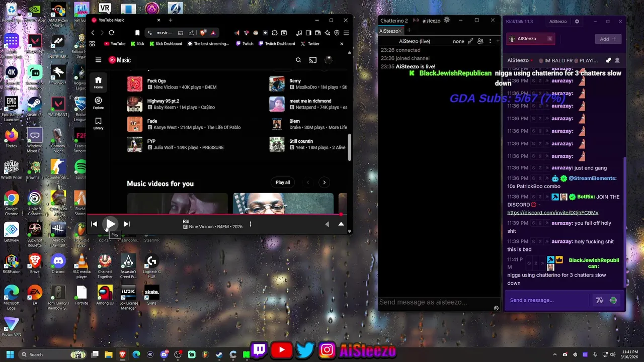Image resolution: width=644 pixels, height=362 pixels.
Task: Toggle the browser sidebar panel
Action: (309, 33)
